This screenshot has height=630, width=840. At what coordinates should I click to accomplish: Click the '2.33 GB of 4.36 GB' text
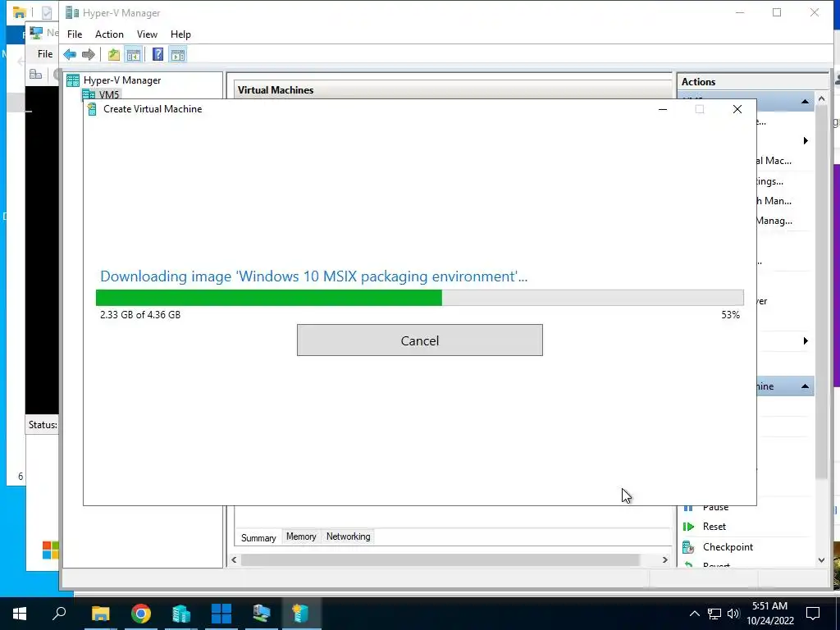[140, 314]
